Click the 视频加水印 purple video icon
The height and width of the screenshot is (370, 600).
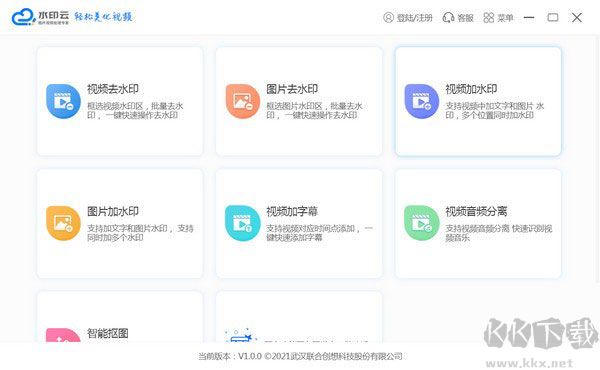coord(422,101)
